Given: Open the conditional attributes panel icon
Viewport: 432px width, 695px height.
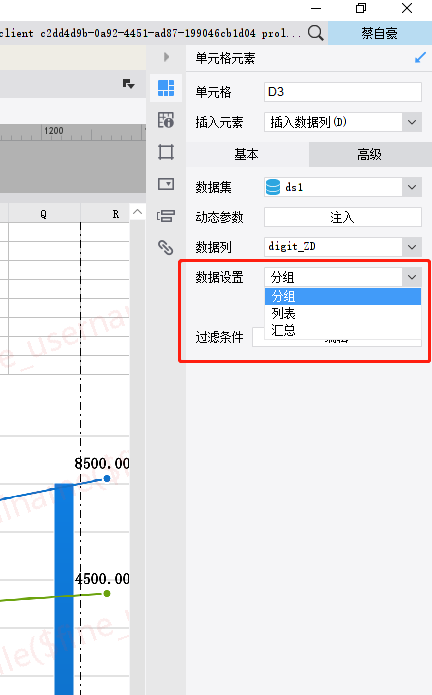Looking at the screenshot, I should 166,216.
